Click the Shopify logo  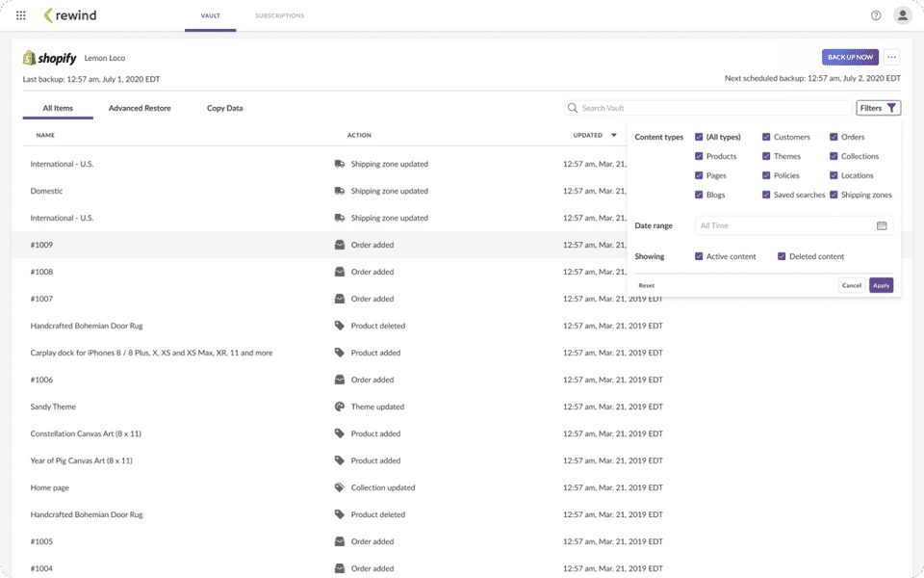click(49, 58)
